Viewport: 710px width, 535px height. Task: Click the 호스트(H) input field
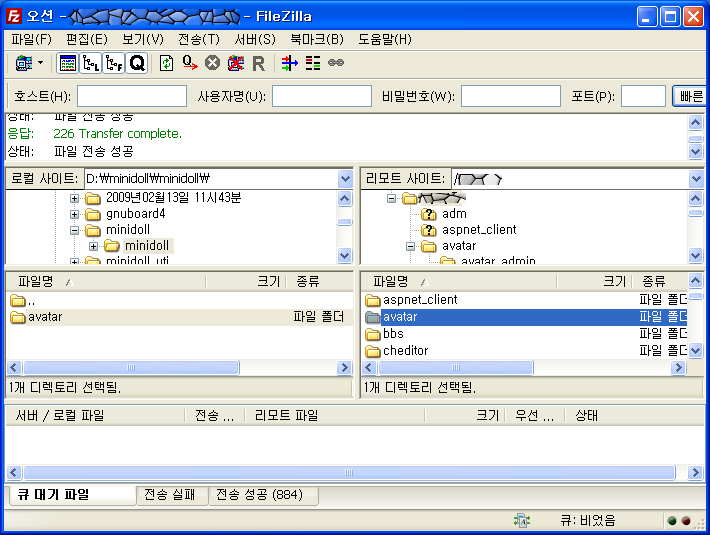tap(132, 96)
